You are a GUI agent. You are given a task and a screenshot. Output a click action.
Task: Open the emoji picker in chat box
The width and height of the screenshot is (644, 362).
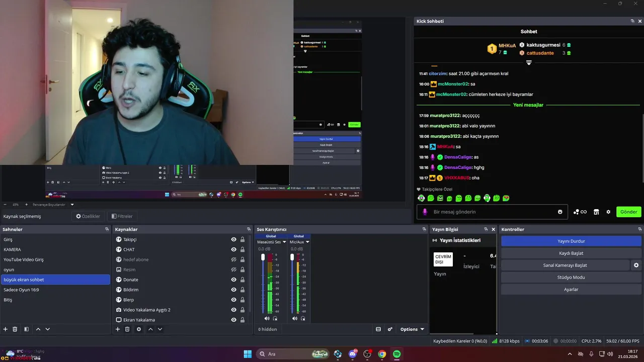coord(560,212)
